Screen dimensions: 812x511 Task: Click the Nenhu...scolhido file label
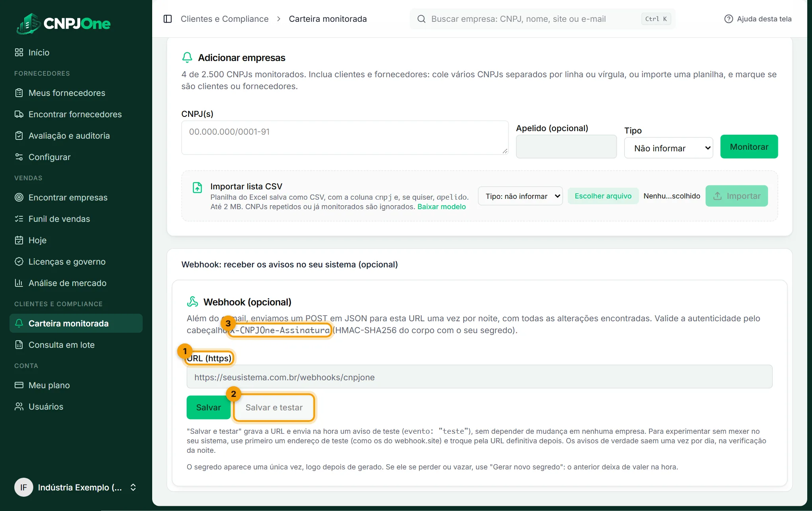coord(672,196)
